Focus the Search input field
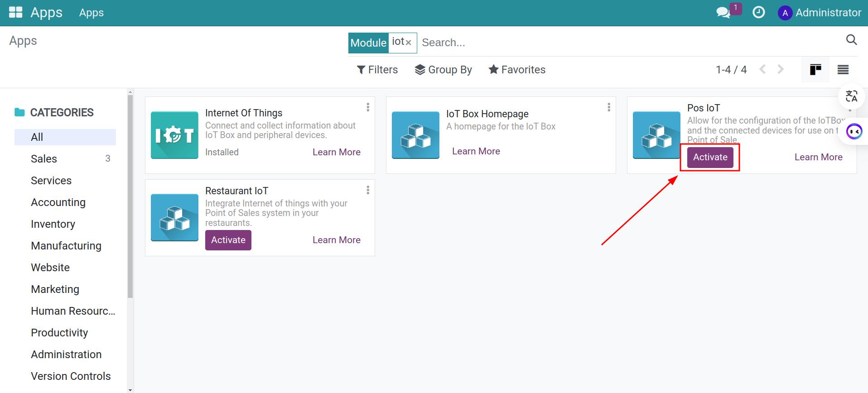The width and height of the screenshot is (868, 393). pos(630,43)
